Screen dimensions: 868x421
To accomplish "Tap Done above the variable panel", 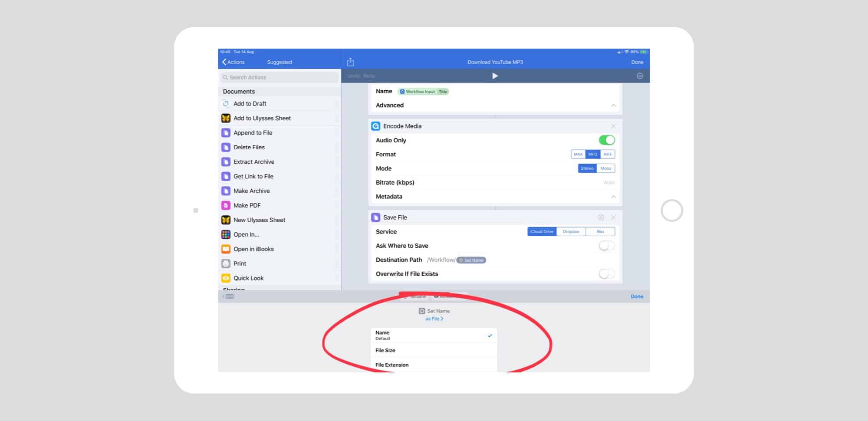I will [637, 296].
